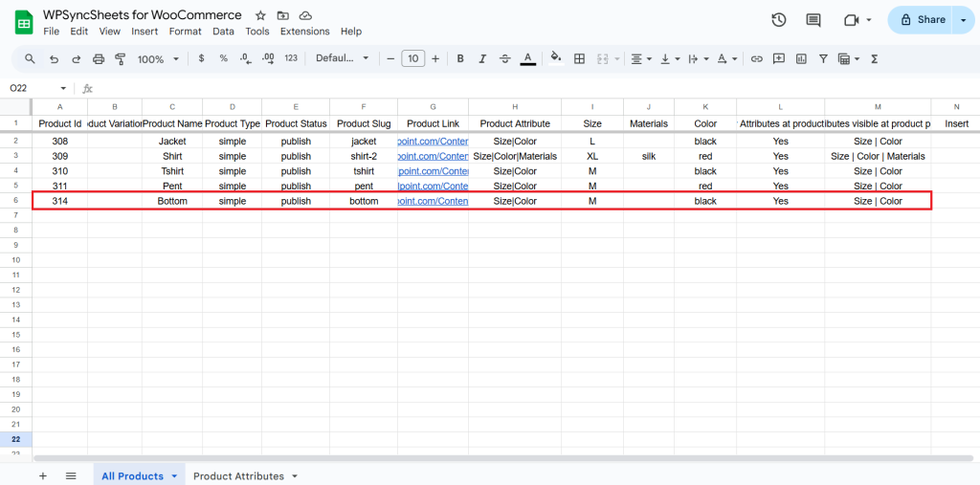The image size is (980, 485).
Task: Choose a cell fill color
Action: click(556, 58)
